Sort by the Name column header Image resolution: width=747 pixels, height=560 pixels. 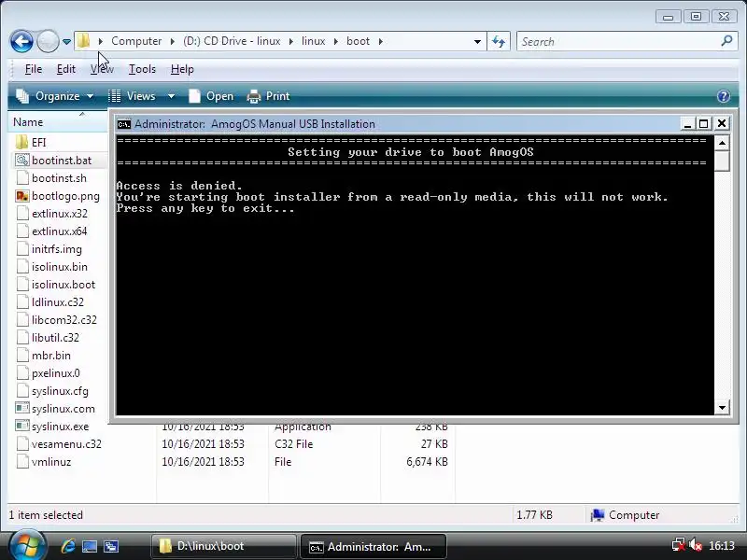coord(58,122)
